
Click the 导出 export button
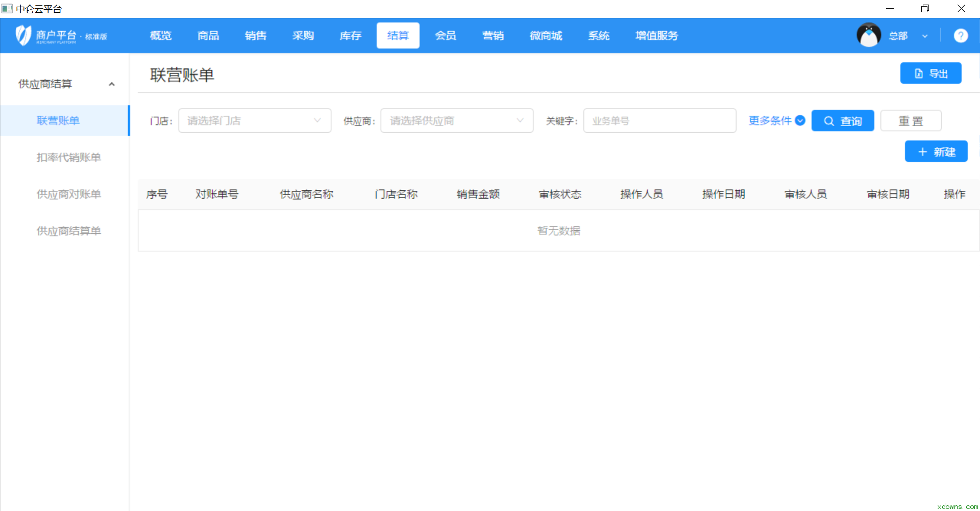931,73
